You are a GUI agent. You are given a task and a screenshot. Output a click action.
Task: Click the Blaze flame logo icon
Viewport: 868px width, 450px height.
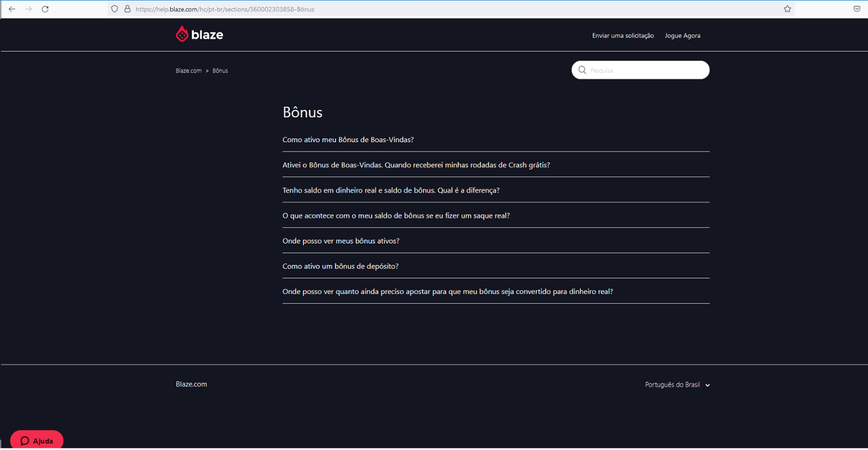pos(182,35)
